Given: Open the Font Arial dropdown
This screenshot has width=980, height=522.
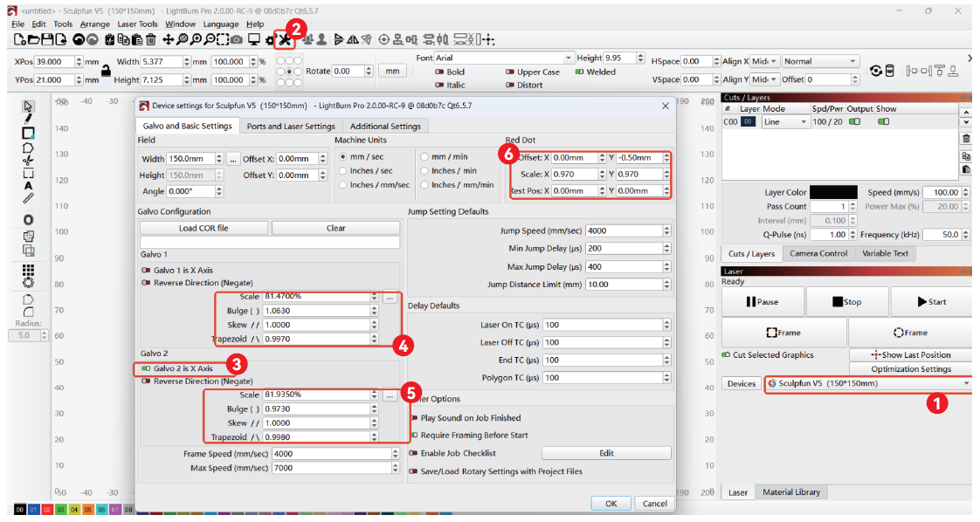Looking at the screenshot, I should click(x=504, y=58).
